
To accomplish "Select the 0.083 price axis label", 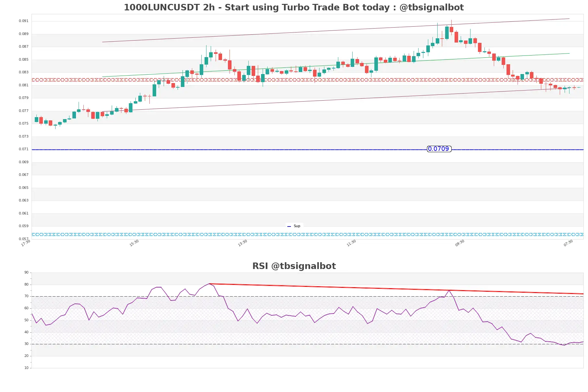I will coord(23,72).
